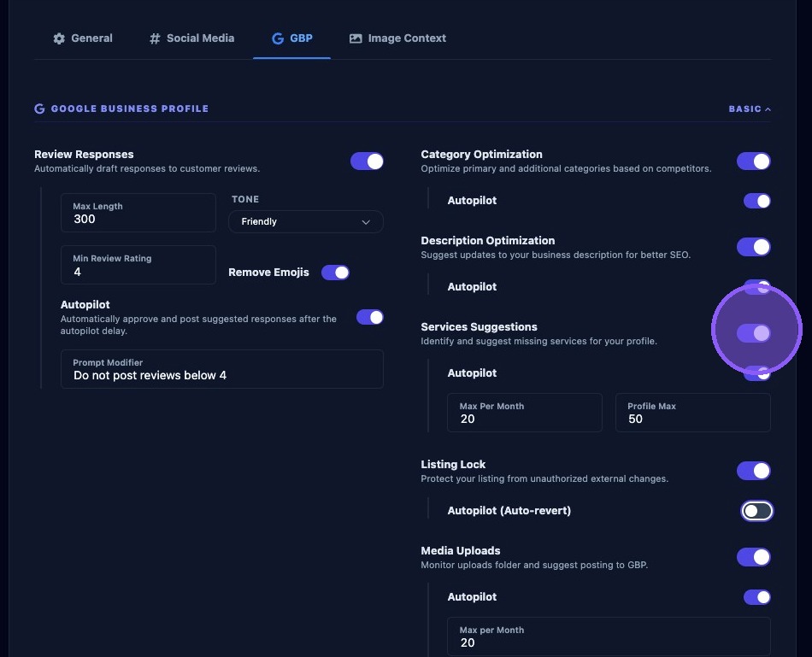This screenshot has height=657, width=812.
Task: Click the gear icon beside General
Action: 59,38
